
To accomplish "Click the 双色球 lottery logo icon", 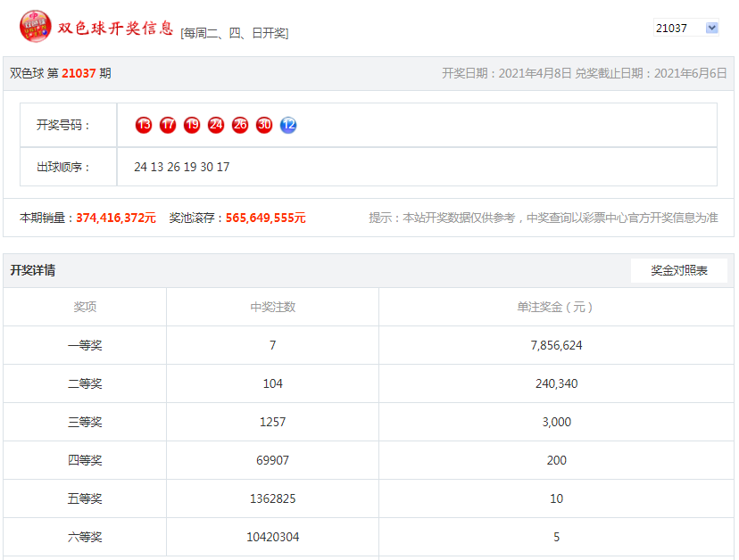I will point(36,27).
